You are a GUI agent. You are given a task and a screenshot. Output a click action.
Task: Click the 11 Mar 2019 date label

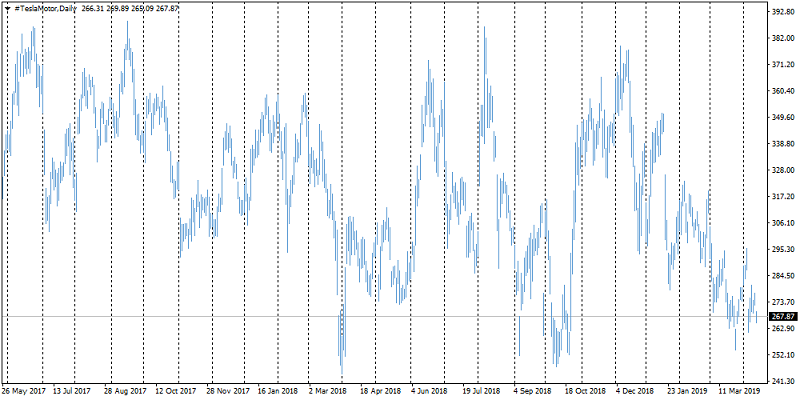pos(738,390)
